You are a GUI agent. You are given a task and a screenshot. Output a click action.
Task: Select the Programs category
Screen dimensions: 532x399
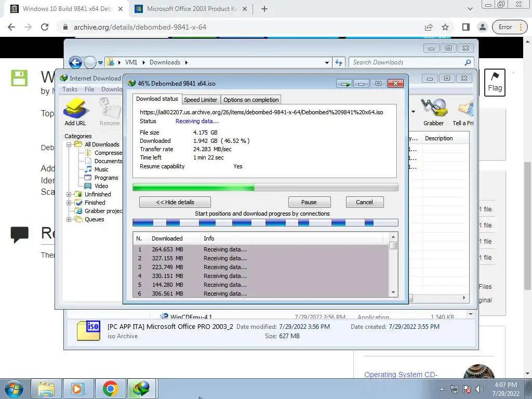pyautogui.click(x=106, y=178)
